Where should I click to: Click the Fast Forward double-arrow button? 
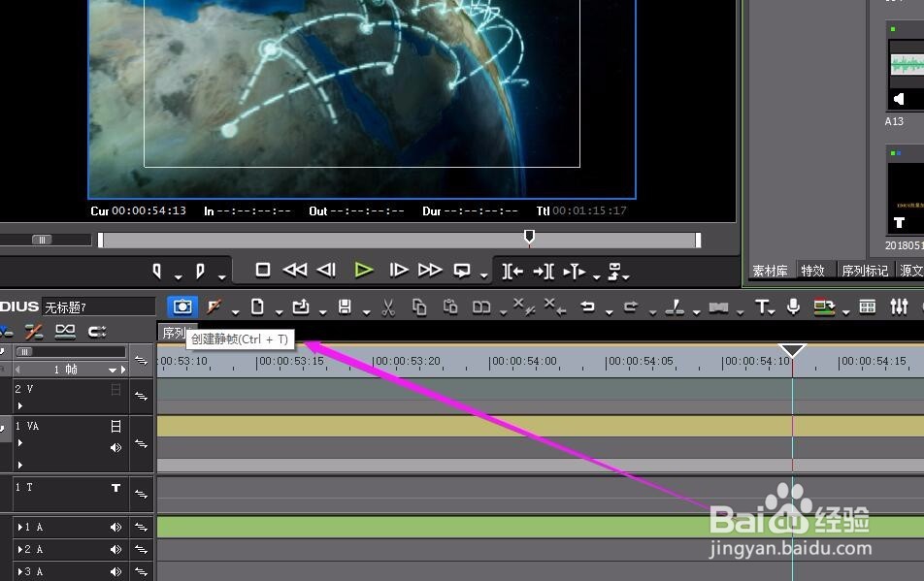430,271
